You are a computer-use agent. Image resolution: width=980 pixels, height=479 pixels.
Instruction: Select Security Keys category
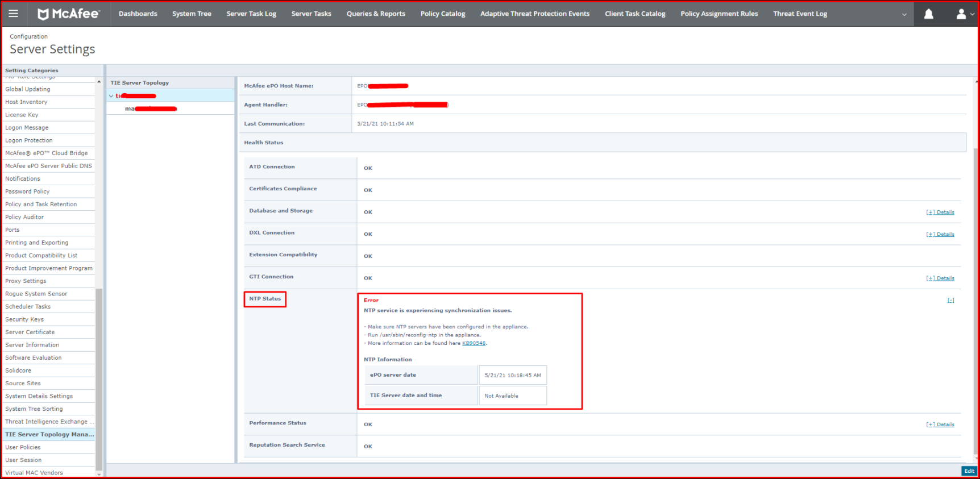[x=48, y=319]
